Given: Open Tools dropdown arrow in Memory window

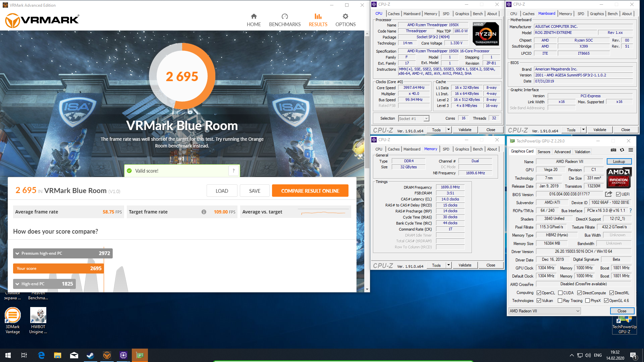Looking at the screenshot, I should [x=448, y=265].
